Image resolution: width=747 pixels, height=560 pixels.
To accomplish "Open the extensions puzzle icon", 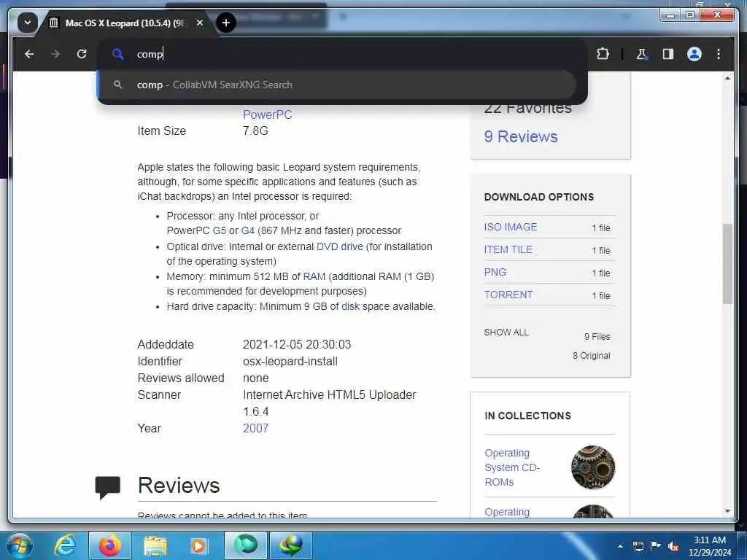I will 603,54.
